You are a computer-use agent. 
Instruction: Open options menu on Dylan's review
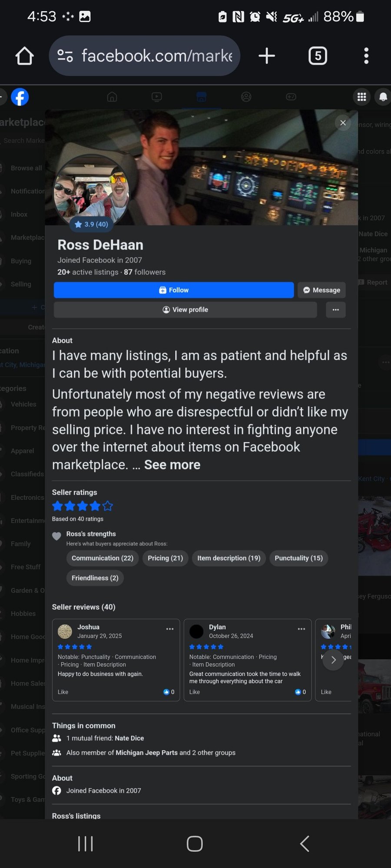[302, 629]
